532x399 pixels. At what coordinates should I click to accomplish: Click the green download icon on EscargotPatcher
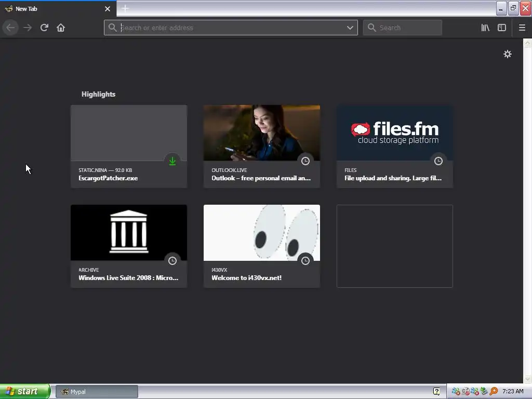click(172, 161)
